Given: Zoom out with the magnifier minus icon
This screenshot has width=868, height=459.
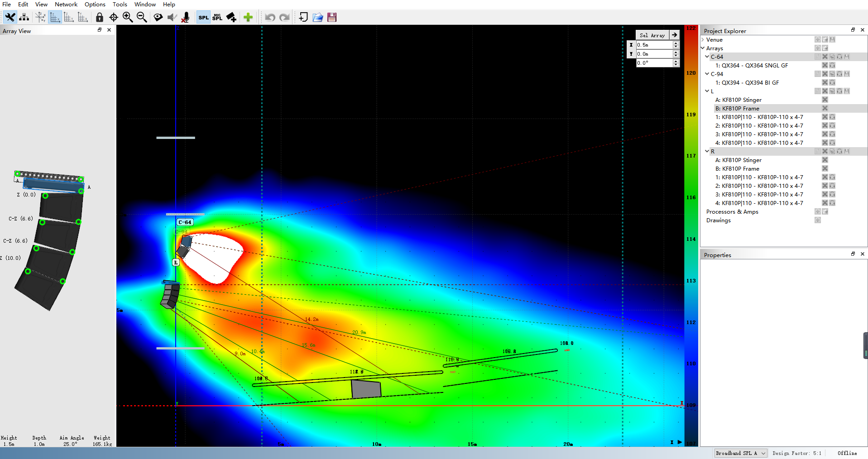Looking at the screenshot, I should point(142,17).
